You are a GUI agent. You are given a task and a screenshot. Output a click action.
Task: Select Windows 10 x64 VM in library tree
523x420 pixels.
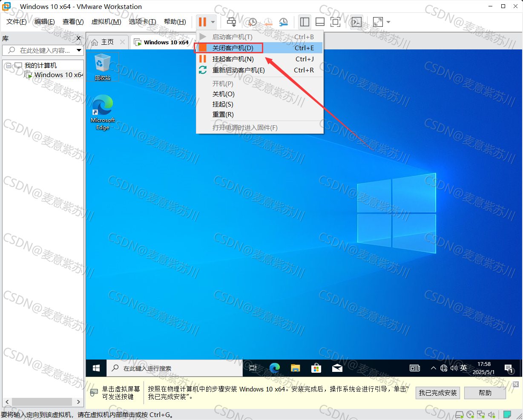pos(58,75)
